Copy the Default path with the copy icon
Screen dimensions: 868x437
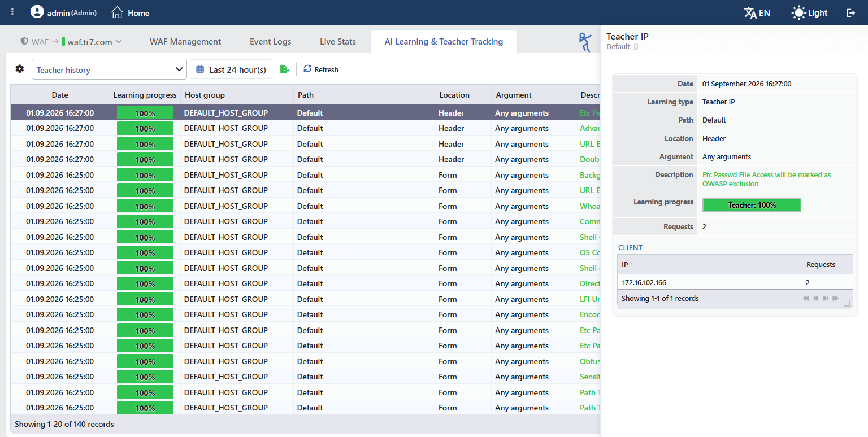[636, 47]
